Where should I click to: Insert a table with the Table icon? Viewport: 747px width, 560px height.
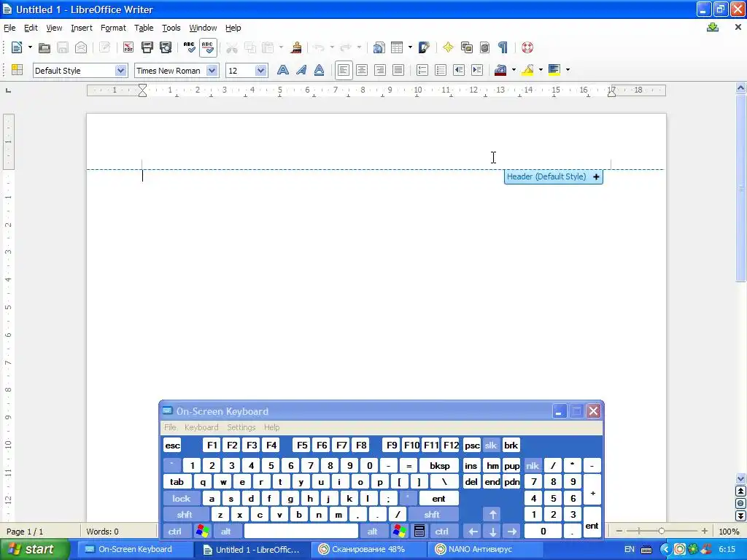(396, 47)
